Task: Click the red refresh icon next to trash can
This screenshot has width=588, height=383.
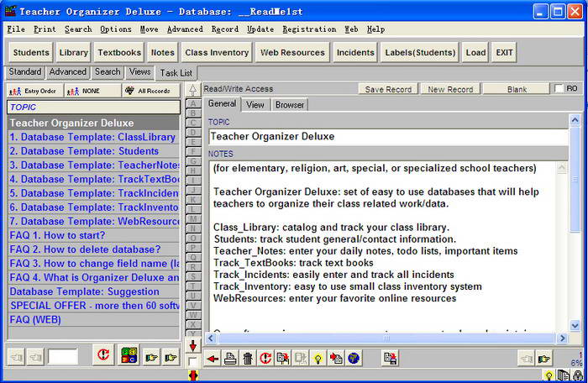Action: point(265,359)
